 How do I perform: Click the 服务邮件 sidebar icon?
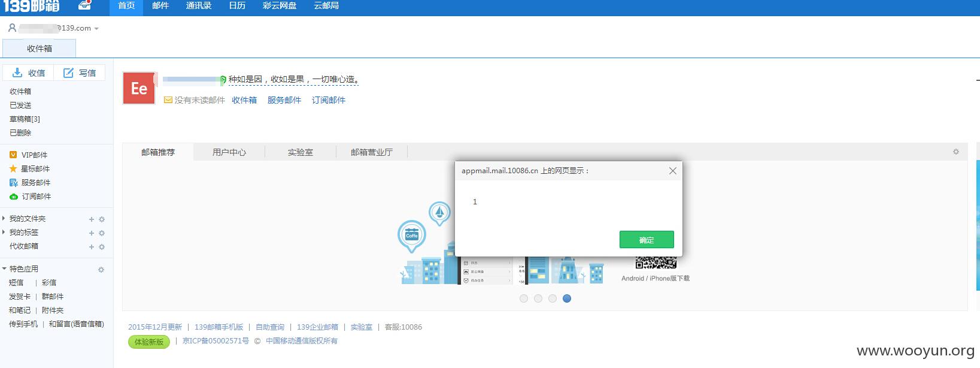13,183
